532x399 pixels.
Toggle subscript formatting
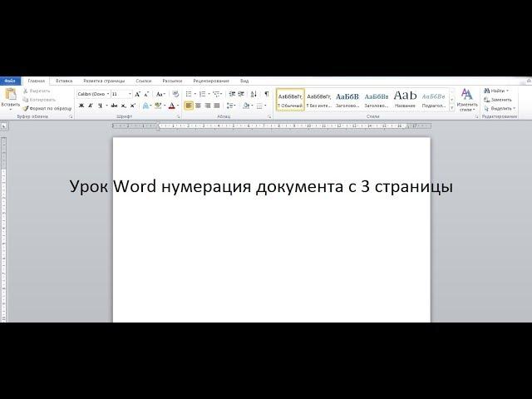124,106
